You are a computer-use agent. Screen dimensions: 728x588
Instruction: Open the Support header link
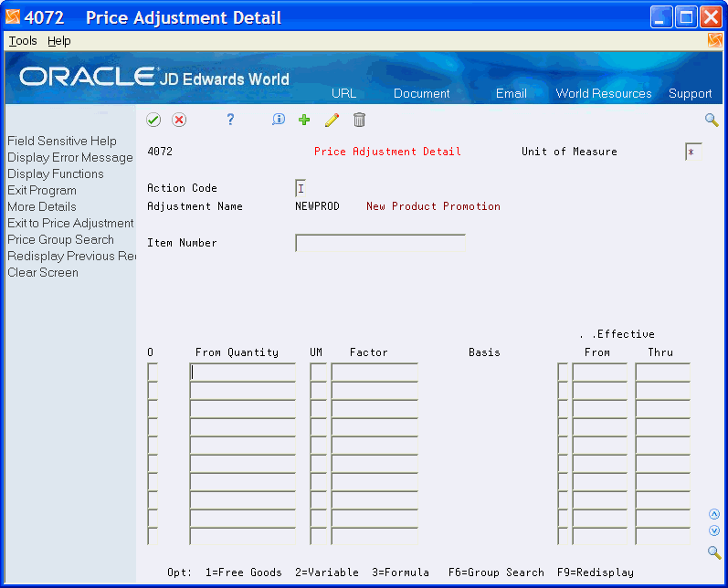(x=690, y=93)
